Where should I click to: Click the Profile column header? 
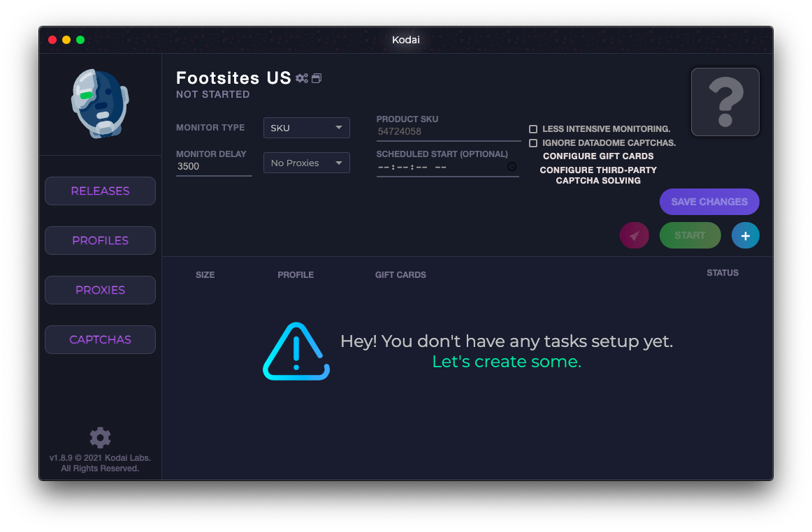(295, 275)
